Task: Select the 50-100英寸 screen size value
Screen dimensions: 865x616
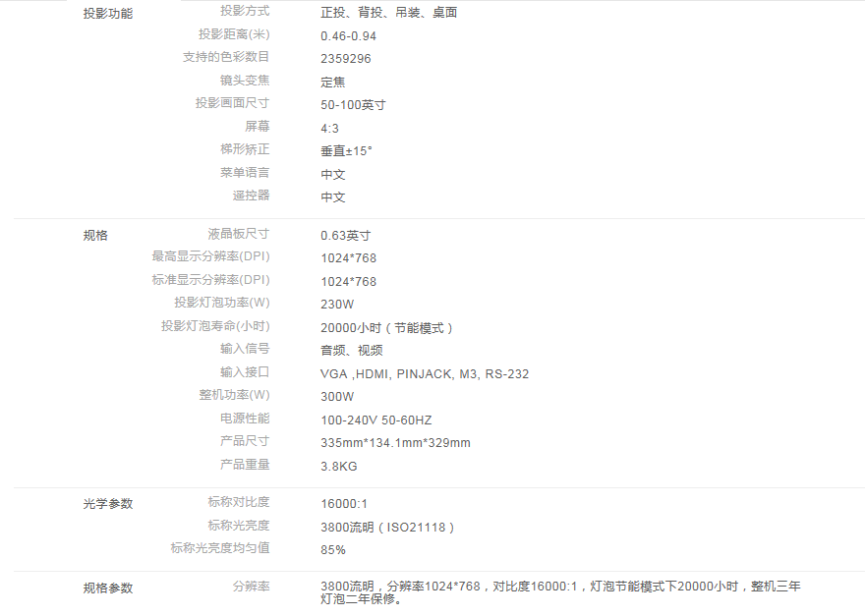Action: (x=353, y=105)
